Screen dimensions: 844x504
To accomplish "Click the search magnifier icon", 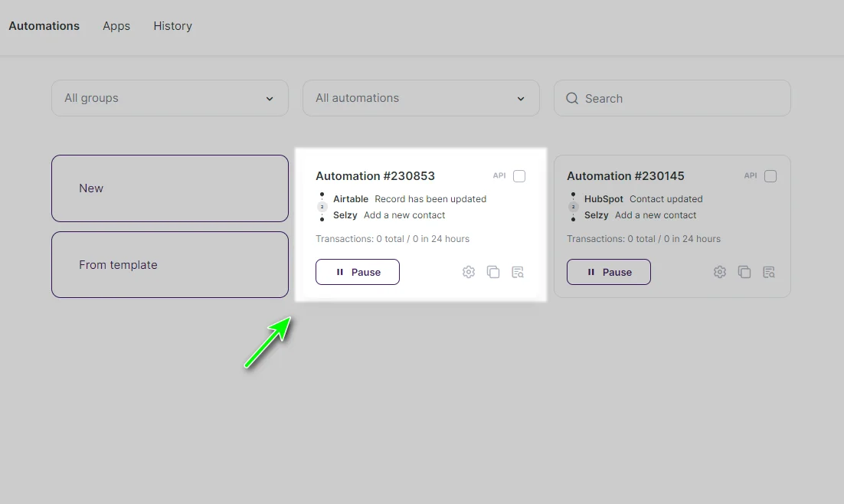I will pyautogui.click(x=572, y=98).
